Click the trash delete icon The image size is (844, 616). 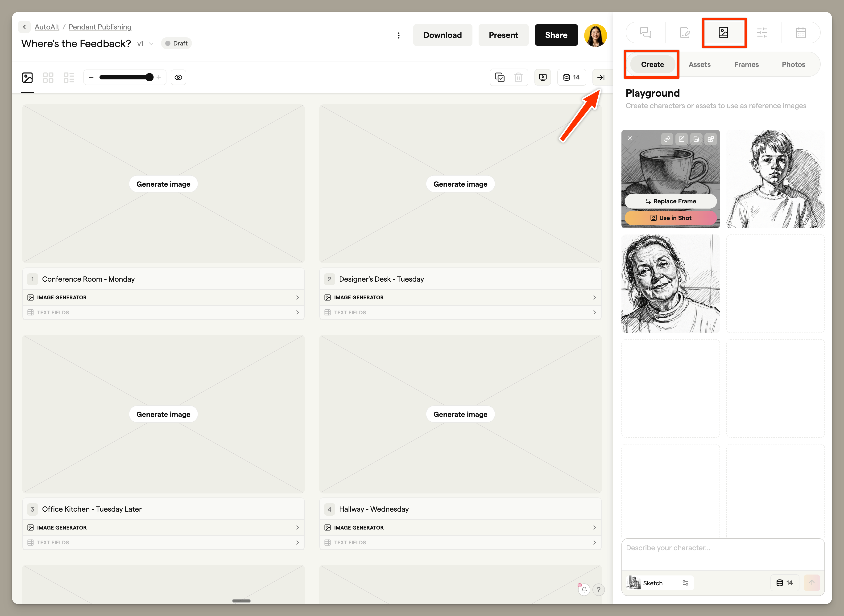(518, 77)
